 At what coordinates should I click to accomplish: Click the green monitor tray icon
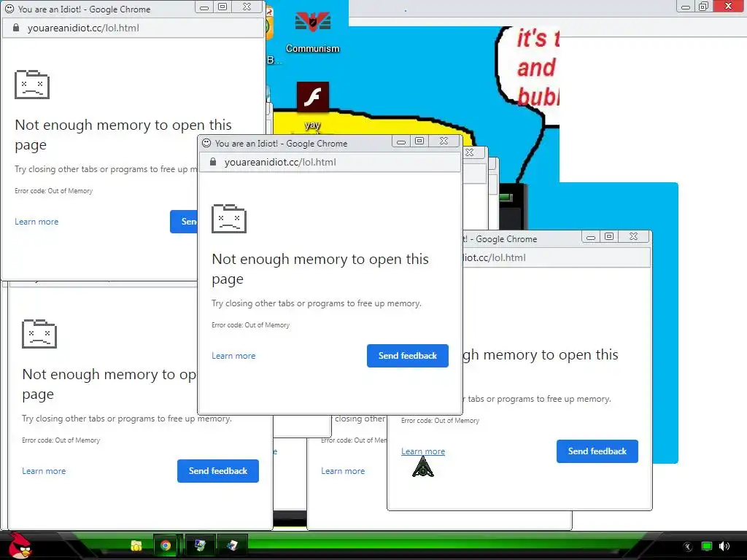pyautogui.click(x=706, y=546)
